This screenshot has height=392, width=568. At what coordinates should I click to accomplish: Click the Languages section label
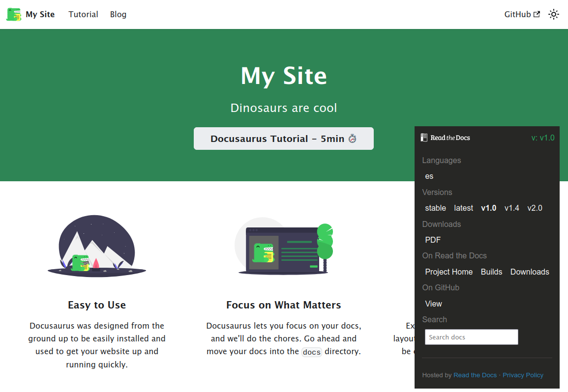442,160
